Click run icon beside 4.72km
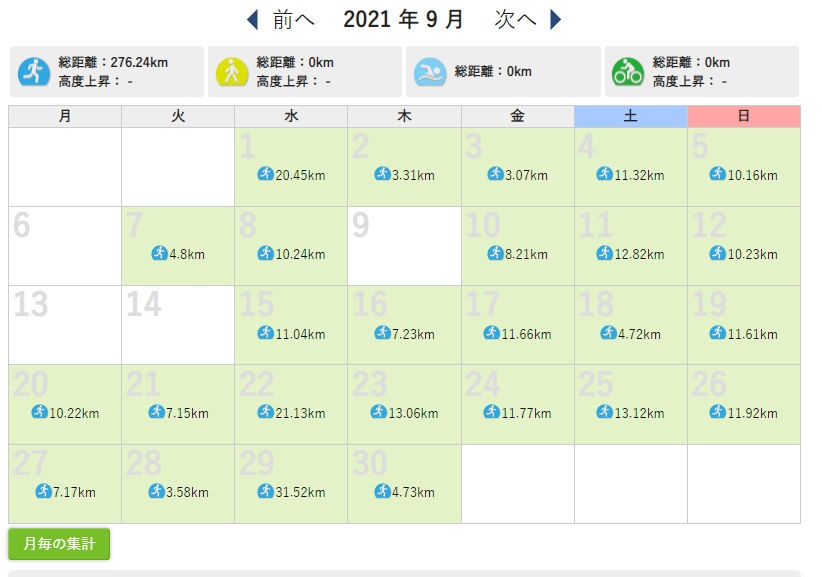Image resolution: width=822 pixels, height=577 pixels. coord(608,332)
